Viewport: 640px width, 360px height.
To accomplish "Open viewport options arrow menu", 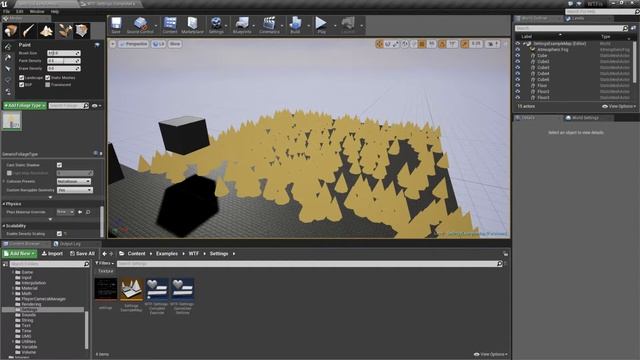I will [x=113, y=44].
